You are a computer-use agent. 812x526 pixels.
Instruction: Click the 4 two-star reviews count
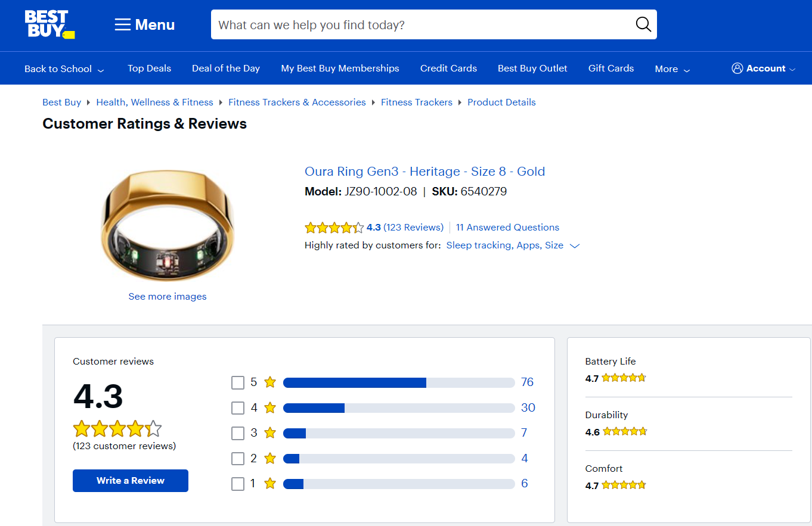pos(525,458)
